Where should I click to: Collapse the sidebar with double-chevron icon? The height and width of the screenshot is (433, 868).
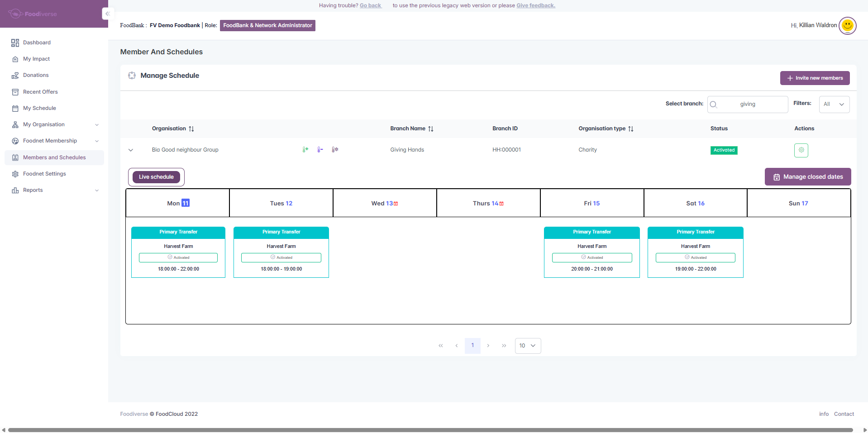[x=108, y=14]
